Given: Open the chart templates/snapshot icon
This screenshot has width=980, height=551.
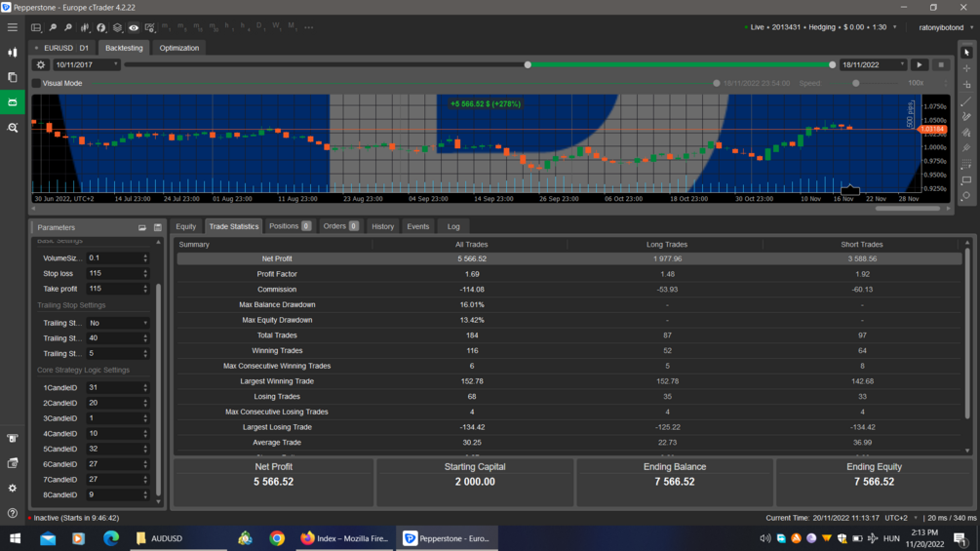Looking at the screenshot, I should point(150,27).
